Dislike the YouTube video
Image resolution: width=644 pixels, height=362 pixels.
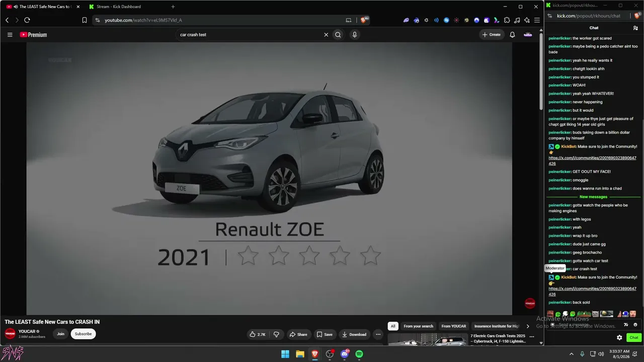[x=276, y=334]
